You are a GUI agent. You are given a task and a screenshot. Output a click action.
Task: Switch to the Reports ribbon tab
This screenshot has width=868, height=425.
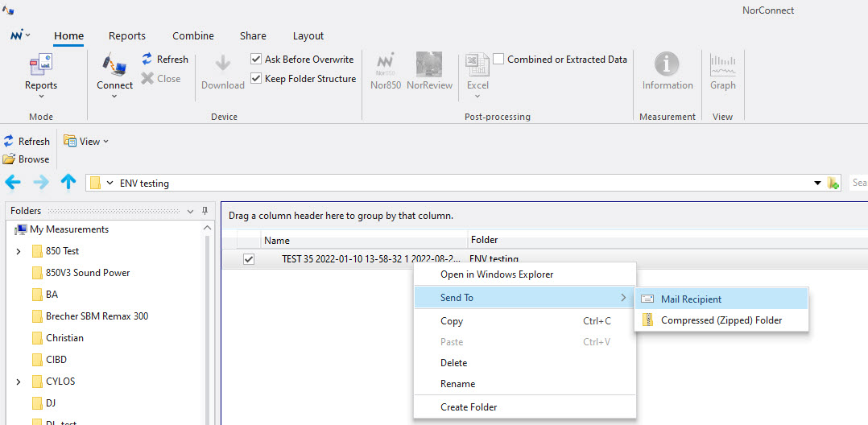tap(126, 36)
